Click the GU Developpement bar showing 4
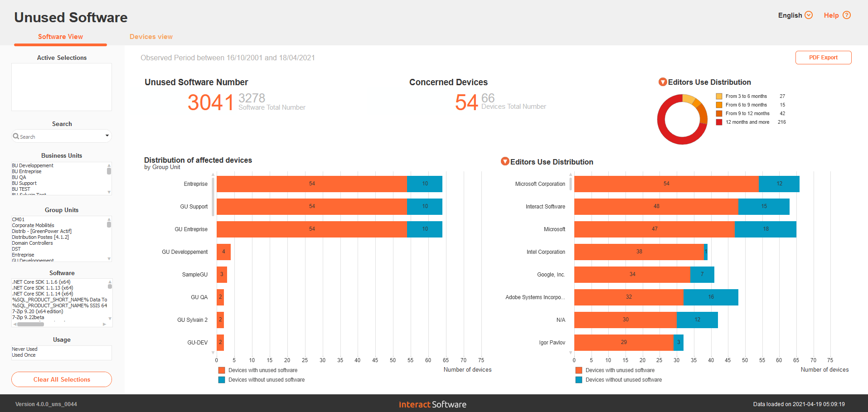868x412 pixels. [223, 252]
